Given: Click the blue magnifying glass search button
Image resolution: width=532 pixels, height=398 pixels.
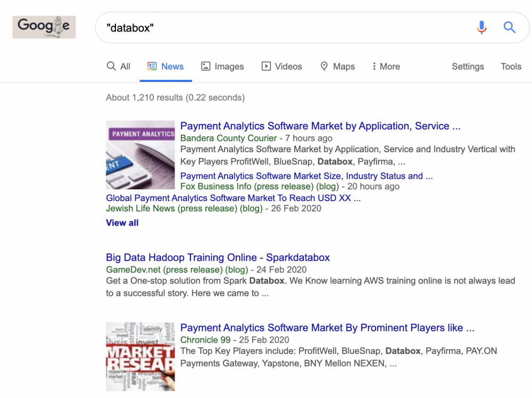Looking at the screenshot, I should pos(510,27).
